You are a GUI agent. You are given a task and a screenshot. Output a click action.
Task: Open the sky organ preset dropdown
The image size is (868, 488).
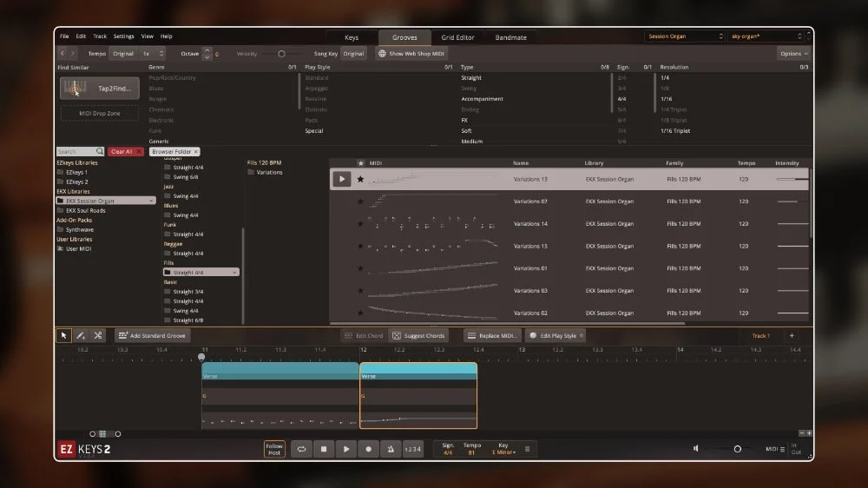point(766,36)
